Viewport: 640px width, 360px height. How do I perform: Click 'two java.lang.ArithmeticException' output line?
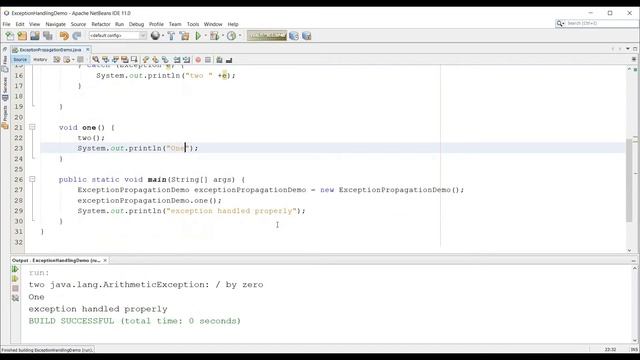[146, 284]
